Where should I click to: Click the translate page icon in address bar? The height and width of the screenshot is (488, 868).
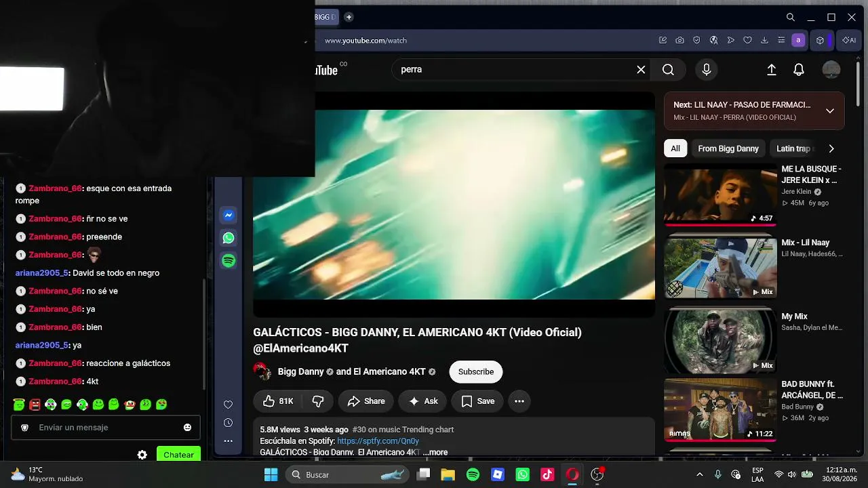713,40
